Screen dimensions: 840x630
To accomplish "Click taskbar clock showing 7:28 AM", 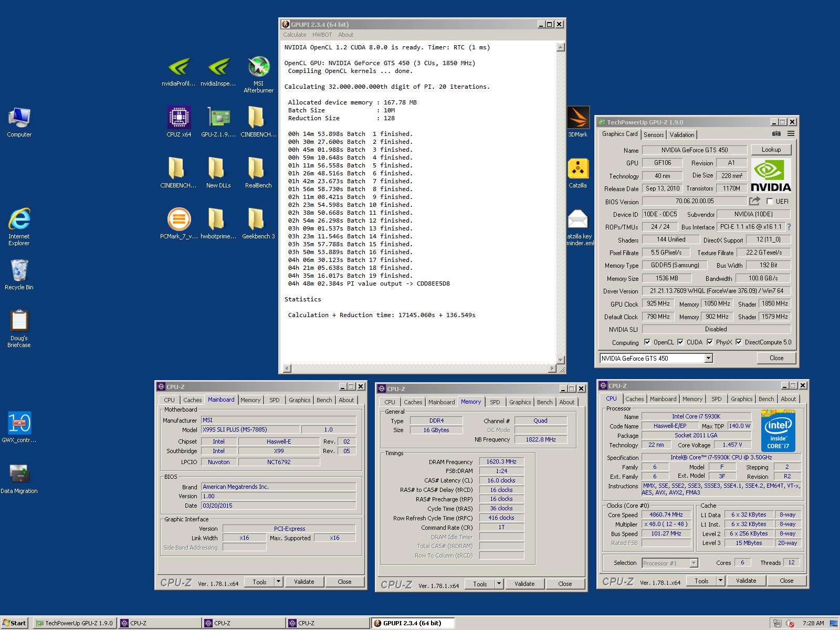I will [813, 623].
